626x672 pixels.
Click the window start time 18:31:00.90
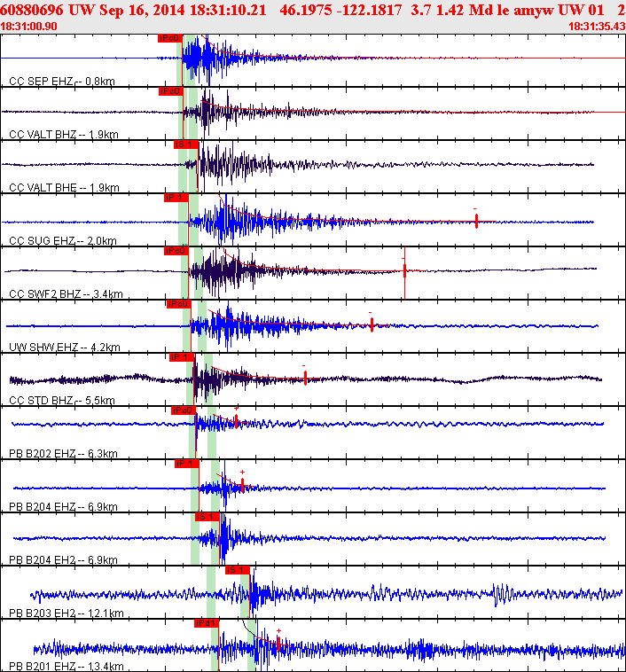point(28,26)
